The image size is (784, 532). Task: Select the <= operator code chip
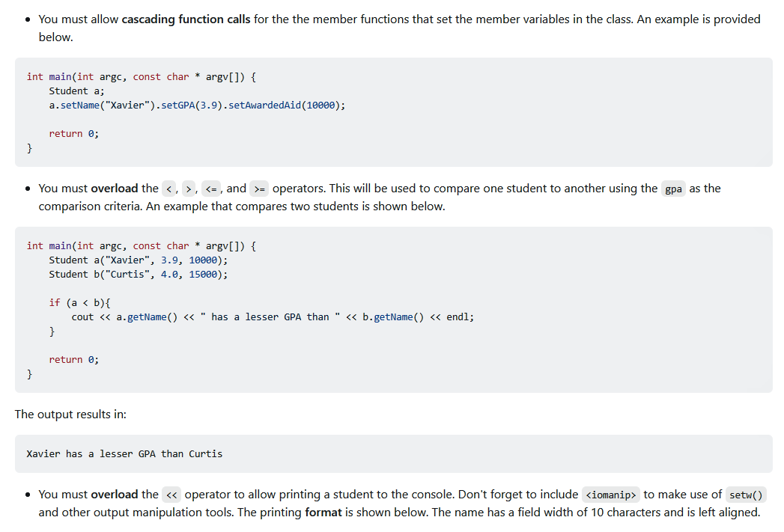tap(210, 189)
